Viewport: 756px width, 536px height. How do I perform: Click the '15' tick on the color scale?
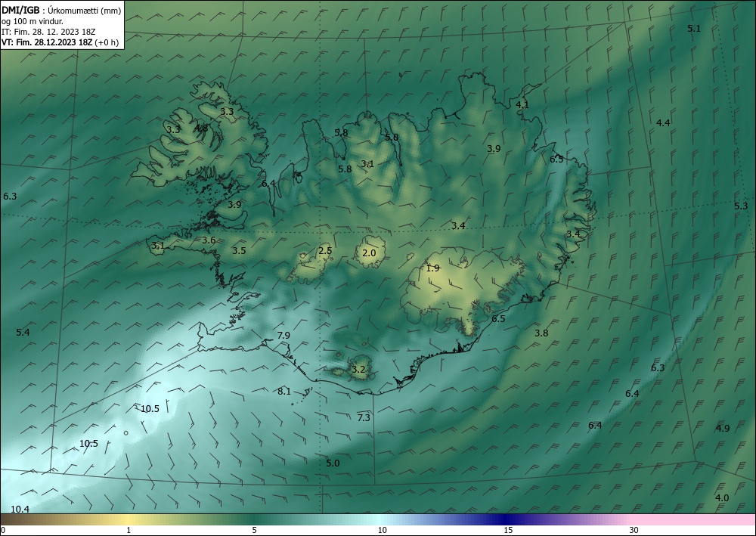click(508, 531)
